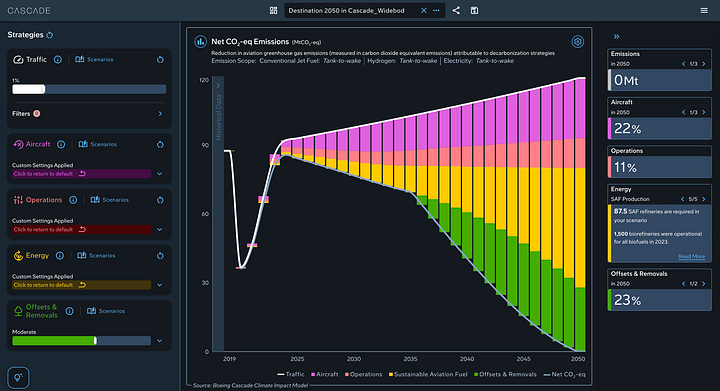Go to previous Offsets & Removals page
The width and height of the screenshot is (720, 391).
tap(683, 284)
